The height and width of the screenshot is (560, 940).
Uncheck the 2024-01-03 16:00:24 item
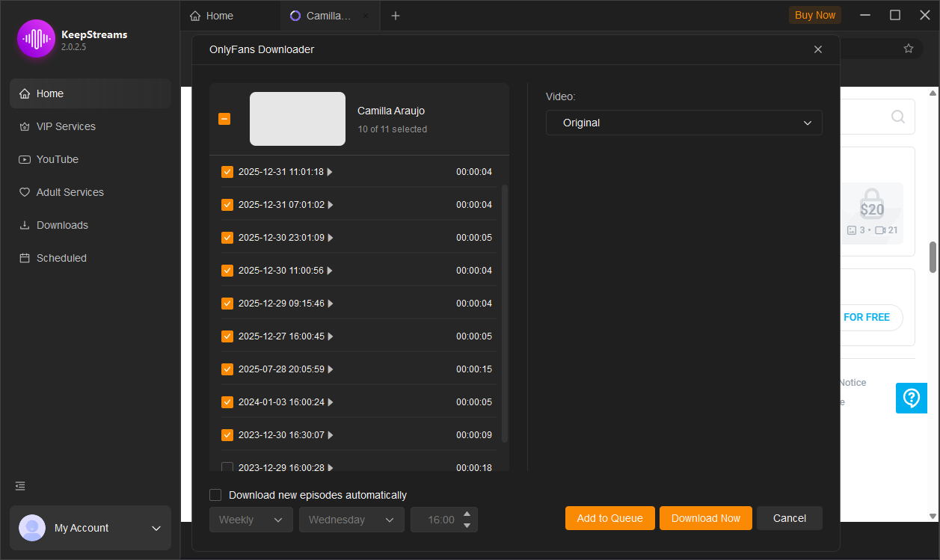tap(227, 402)
